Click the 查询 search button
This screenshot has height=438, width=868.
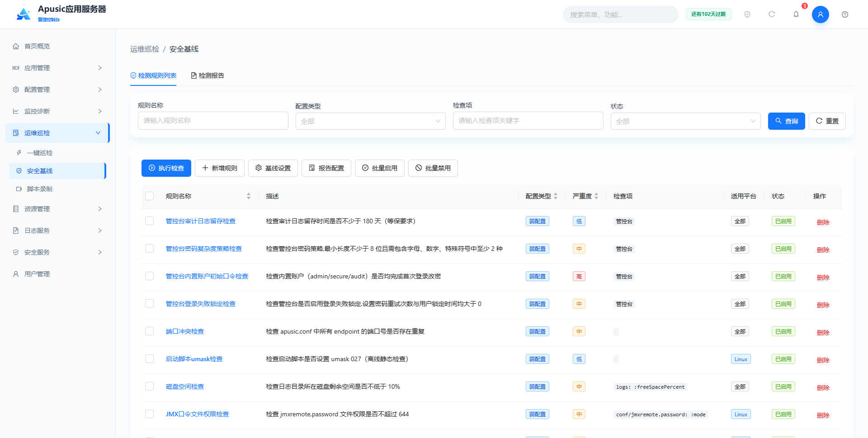(787, 121)
